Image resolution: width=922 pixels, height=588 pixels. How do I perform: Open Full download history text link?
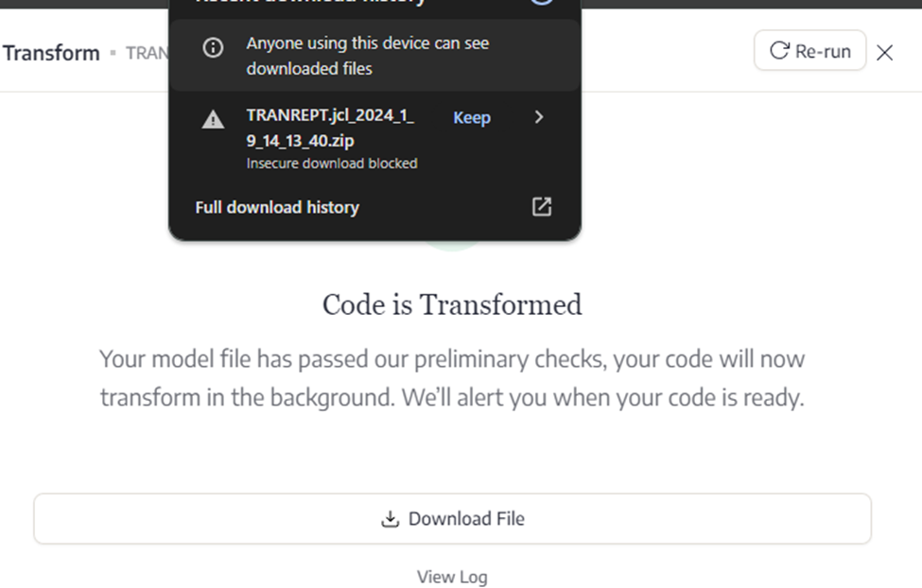pyautogui.click(x=277, y=208)
